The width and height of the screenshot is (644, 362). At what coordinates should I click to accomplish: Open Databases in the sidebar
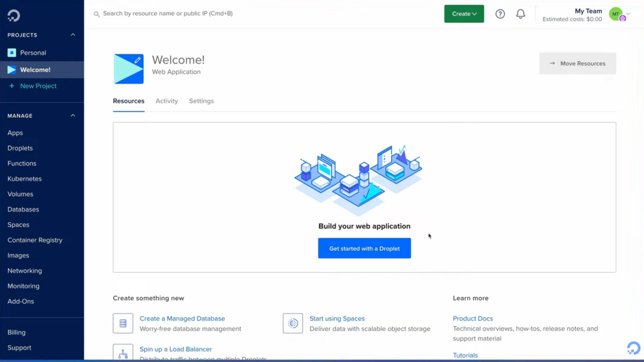tap(23, 210)
